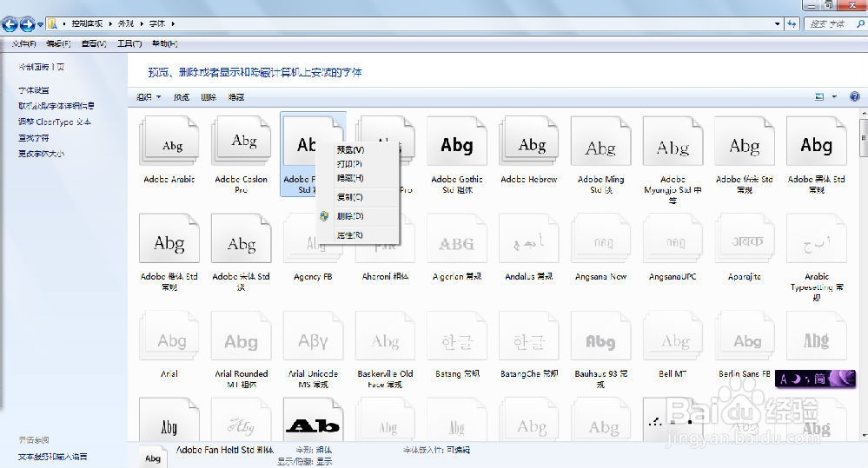Viewport: 868px width, 468px height.
Task: Expand the arrow after 字体 breadcrumb
Action: coord(173,23)
